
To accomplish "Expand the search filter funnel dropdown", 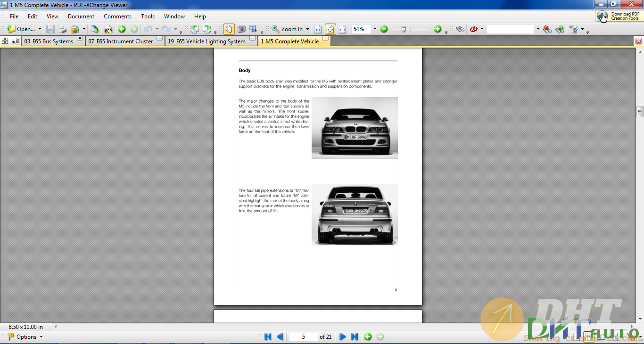I will point(582,29).
